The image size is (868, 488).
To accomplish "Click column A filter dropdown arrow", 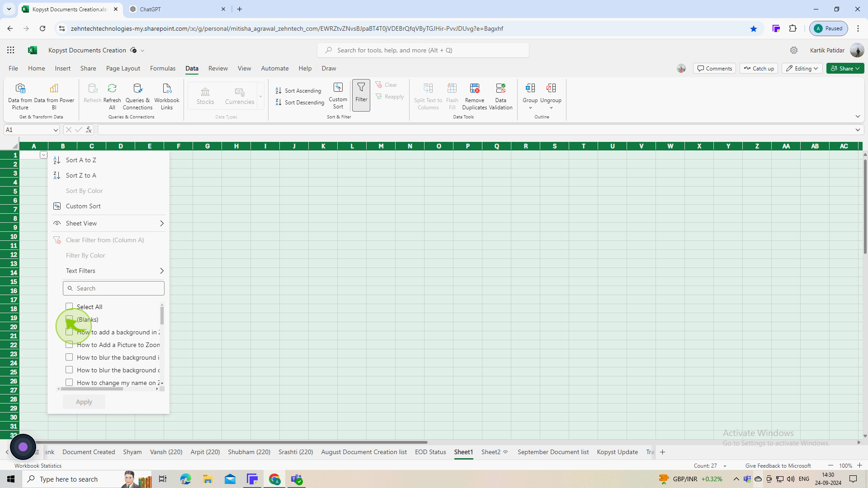I will pos(43,155).
